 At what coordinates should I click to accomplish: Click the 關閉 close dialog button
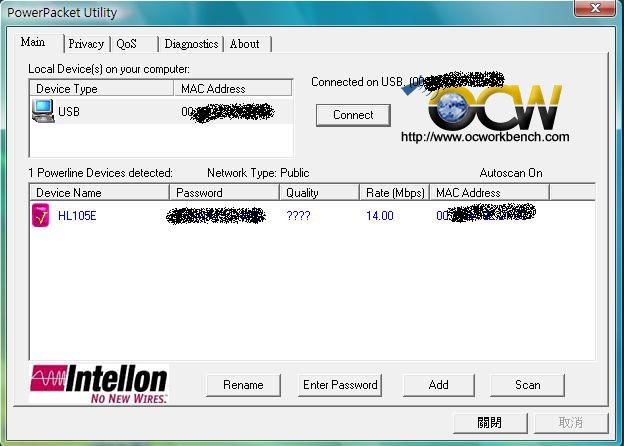(x=490, y=423)
